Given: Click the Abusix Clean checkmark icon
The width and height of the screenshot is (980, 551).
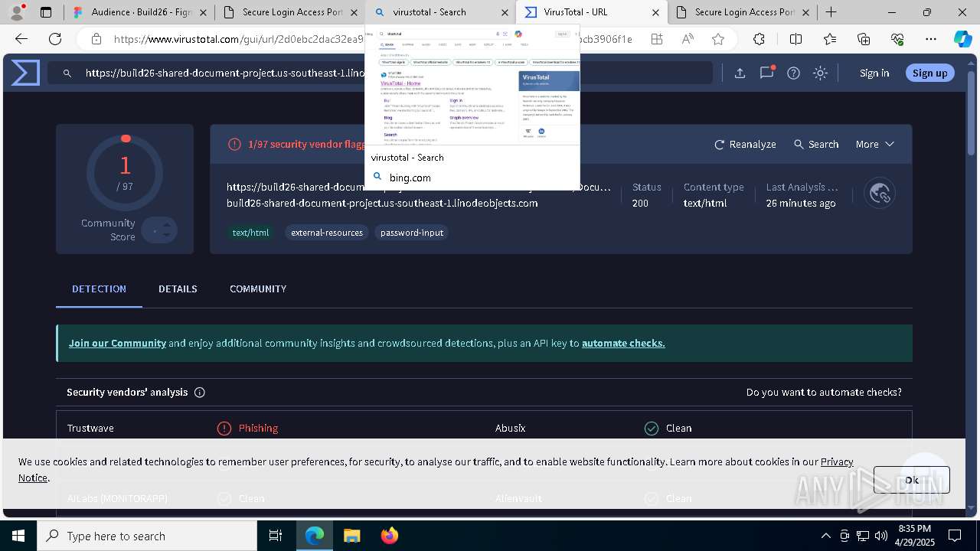Looking at the screenshot, I should click(x=652, y=428).
